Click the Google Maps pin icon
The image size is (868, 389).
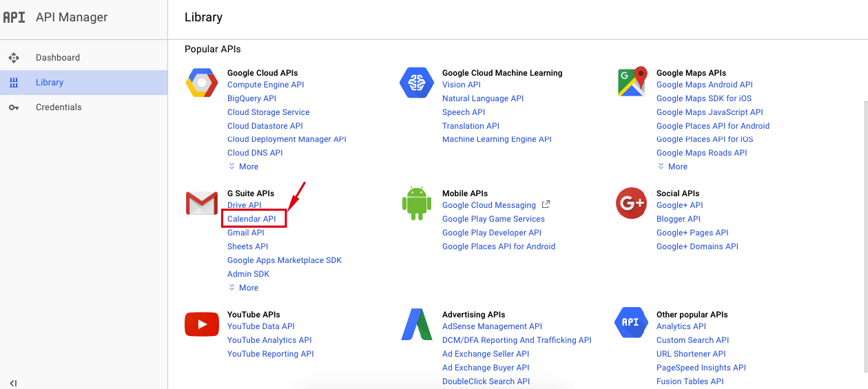point(632,82)
